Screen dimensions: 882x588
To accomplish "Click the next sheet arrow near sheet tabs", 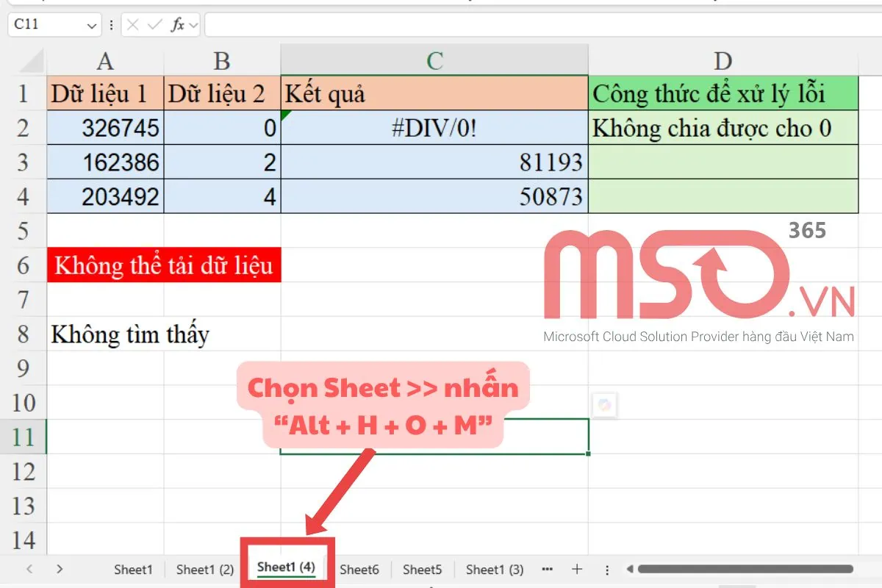I will click(x=59, y=569).
